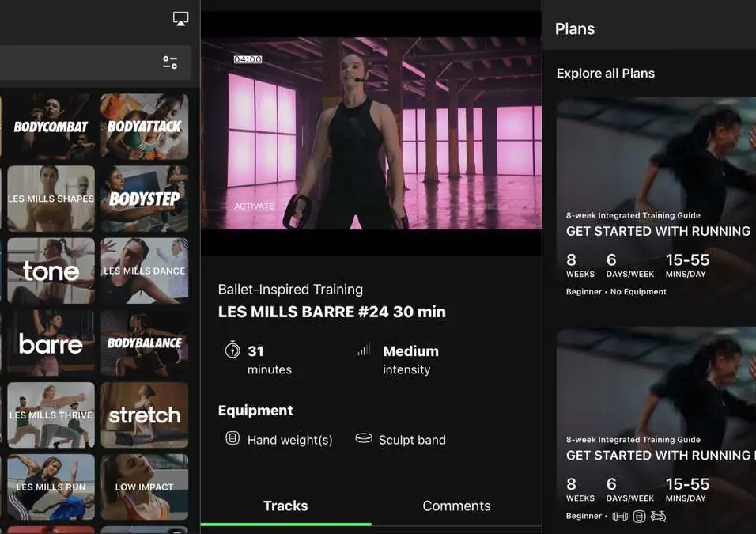Tap the Barre workout video player
The height and width of the screenshot is (534, 756).
pos(371,133)
